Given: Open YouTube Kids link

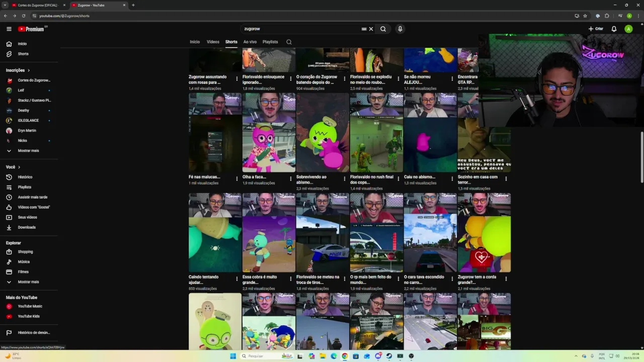Looking at the screenshot, I should 29,316.
